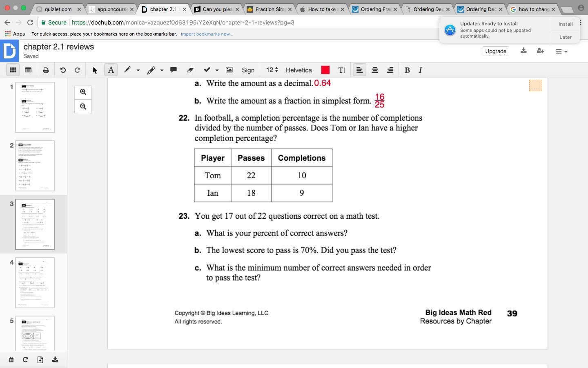Image resolution: width=588 pixels, height=368 pixels.
Task: Switch to the Ordering Frac tab
Action: coord(374,9)
